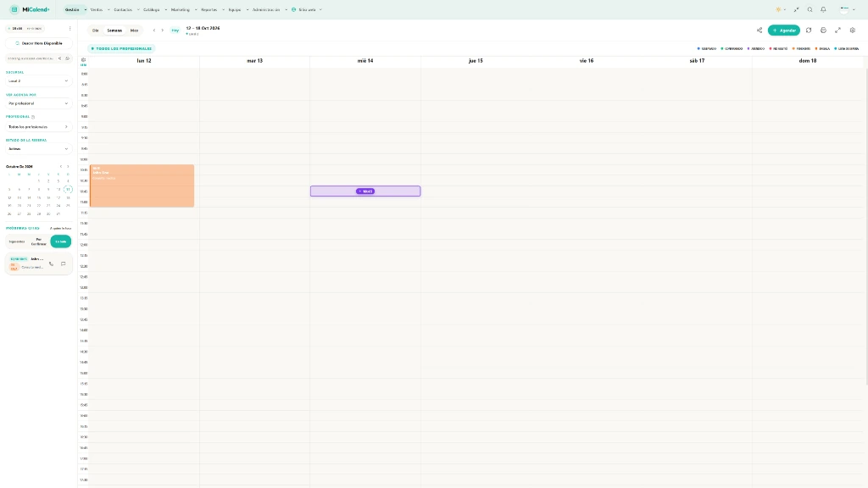Image resolution: width=868 pixels, height=488 pixels.
Task: Open the user avatar menu
Action: 847,9
